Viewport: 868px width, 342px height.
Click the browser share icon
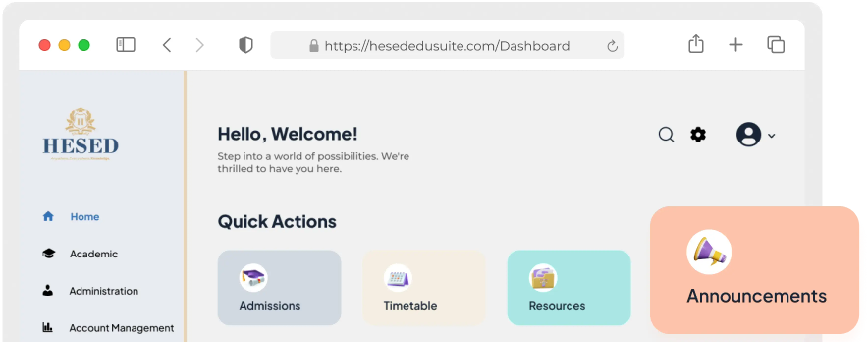tap(696, 44)
